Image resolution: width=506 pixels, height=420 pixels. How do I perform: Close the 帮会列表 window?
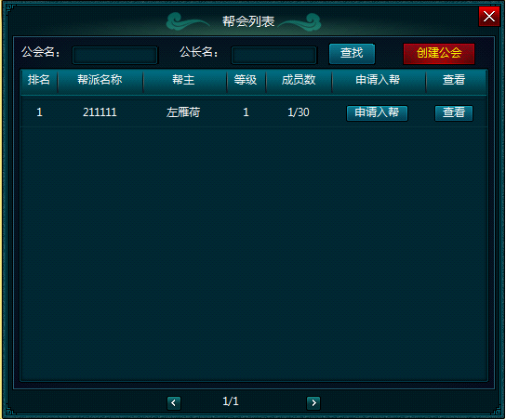tap(489, 16)
